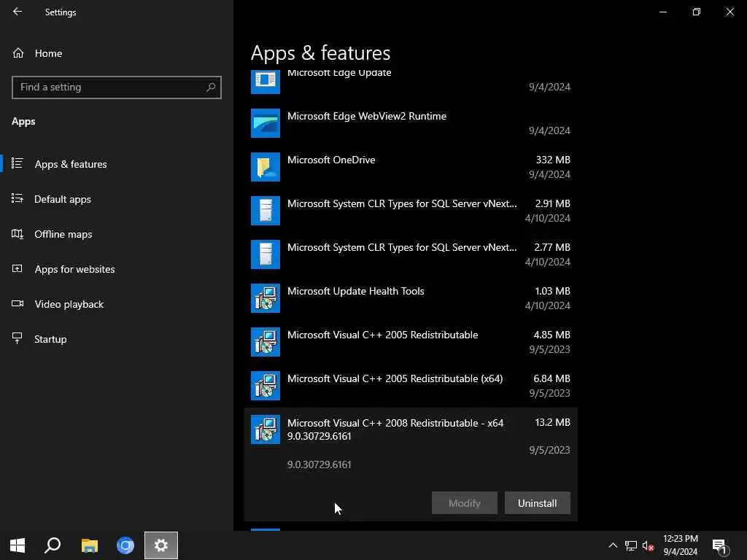Open the notification center icon
The width and height of the screenshot is (747, 560).
coord(720,546)
